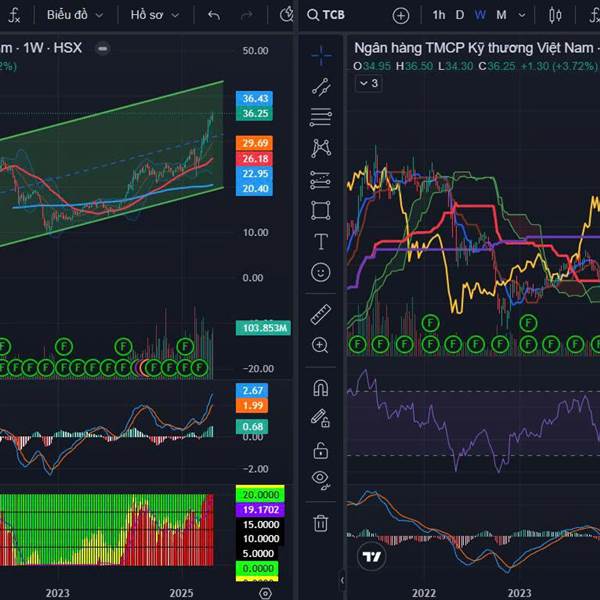
Task: Open the quick search lightning icon
Action: [287, 15]
